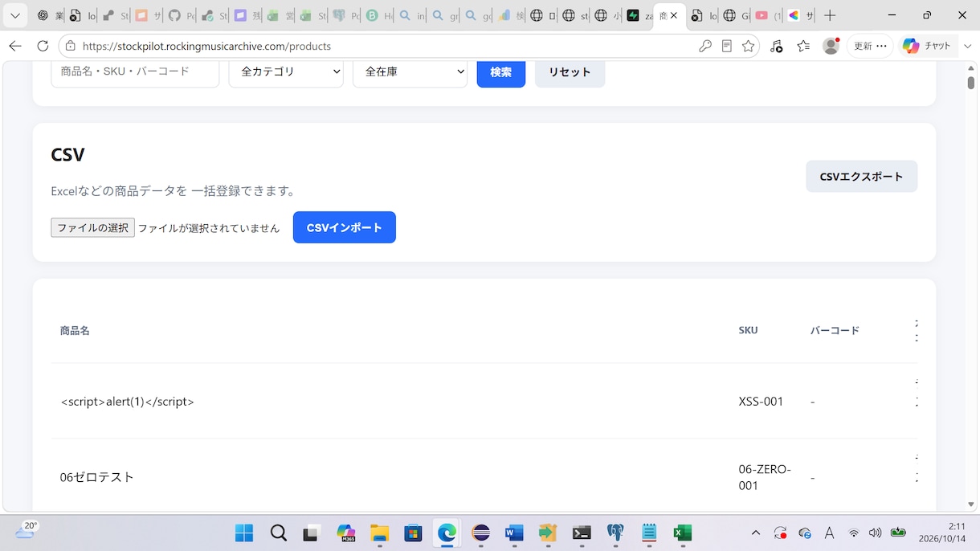Select the 06-ZERO-001 SKU cell
Image resolution: width=980 pixels, height=551 pixels.
(765, 477)
